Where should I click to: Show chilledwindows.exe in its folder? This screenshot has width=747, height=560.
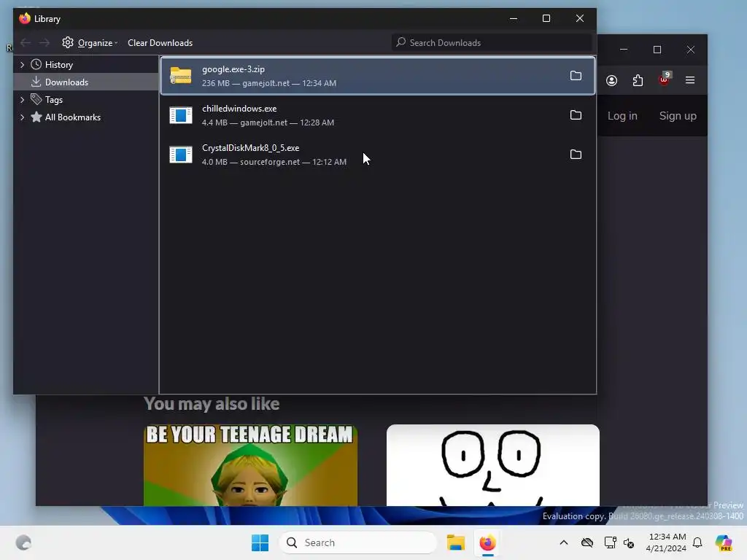click(576, 115)
